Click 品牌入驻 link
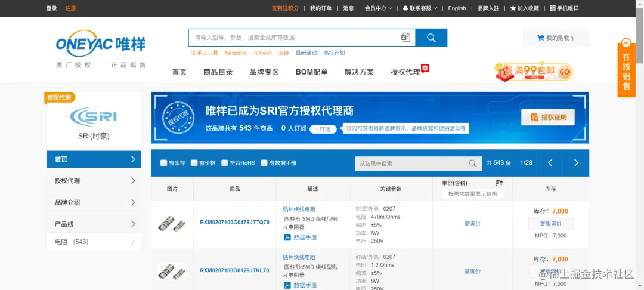The width and height of the screenshot is (644, 290). point(488,8)
